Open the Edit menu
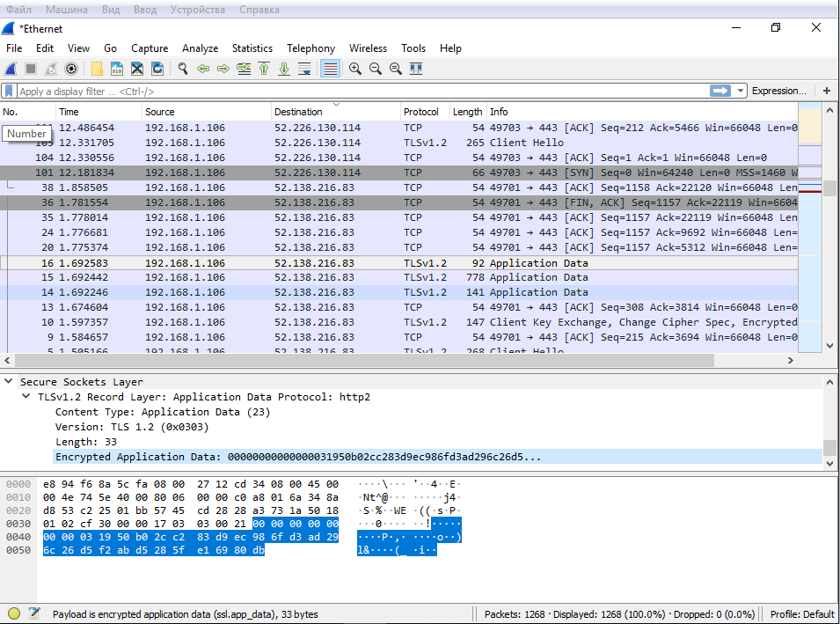This screenshot has height=624, width=840. tap(45, 48)
